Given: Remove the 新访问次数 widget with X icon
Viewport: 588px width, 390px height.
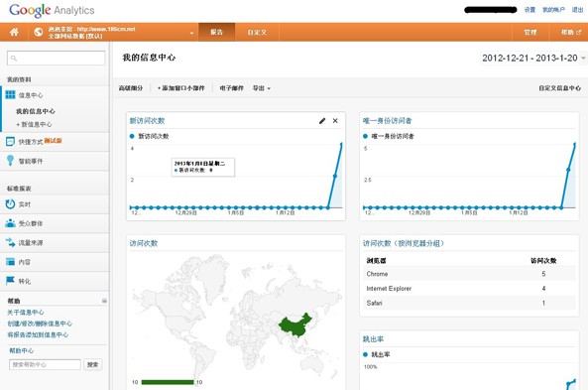Looking at the screenshot, I should pos(335,121).
